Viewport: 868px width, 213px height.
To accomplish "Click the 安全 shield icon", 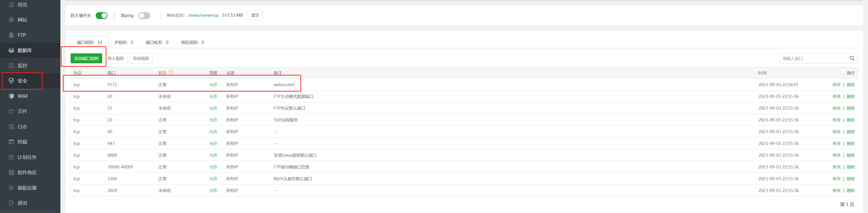I will 11,81.
